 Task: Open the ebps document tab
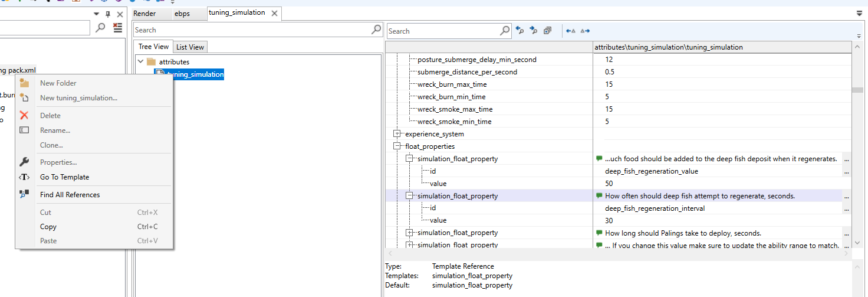tap(182, 14)
